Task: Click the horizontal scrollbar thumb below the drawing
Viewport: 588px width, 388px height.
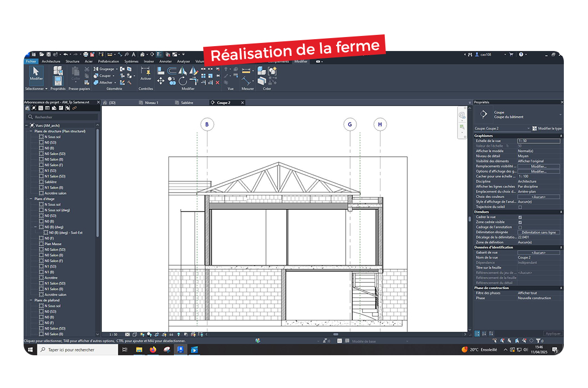Action: tap(336, 334)
